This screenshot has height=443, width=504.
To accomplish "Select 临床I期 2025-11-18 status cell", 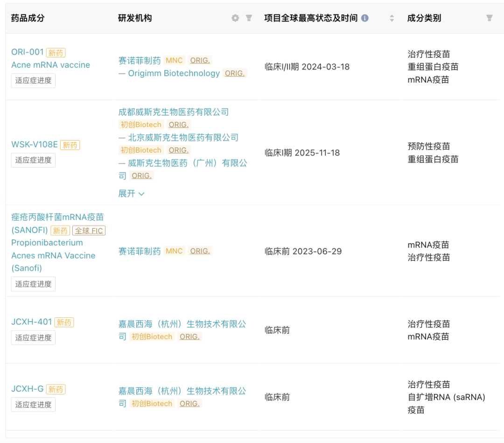I will 302,153.
